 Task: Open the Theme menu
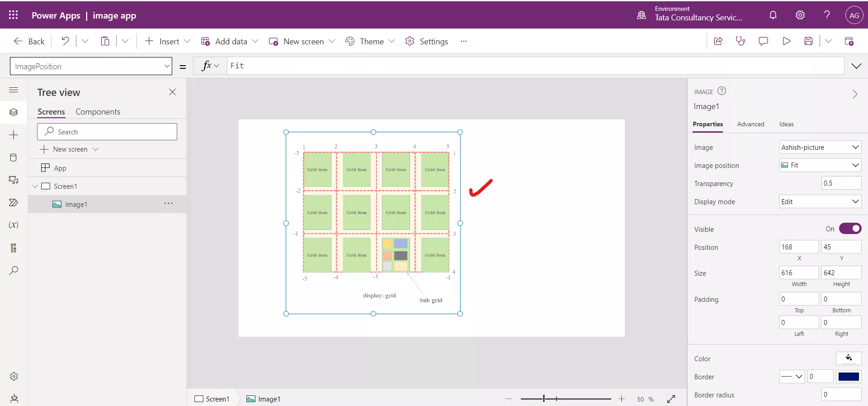[x=370, y=41]
